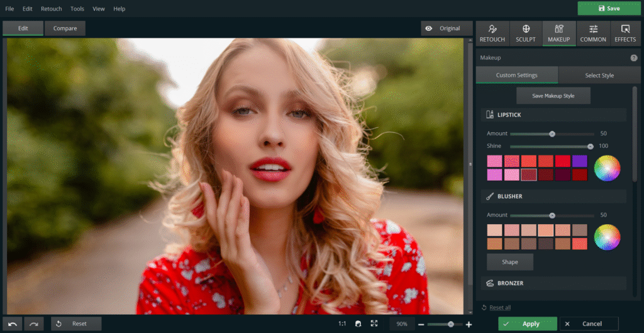Image resolution: width=644 pixels, height=333 pixels.
Task: Pick the orchid lipstick swatch starting second row
Action: click(x=494, y=175)
